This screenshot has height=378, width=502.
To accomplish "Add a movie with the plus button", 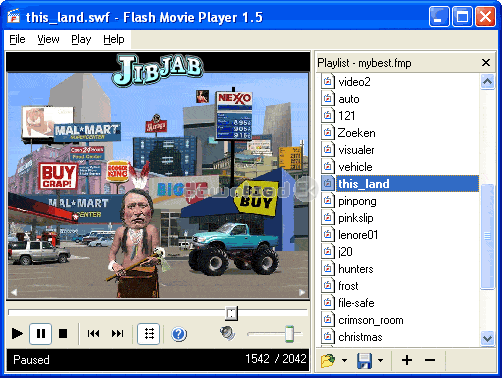I will click(x=407, y=360).
